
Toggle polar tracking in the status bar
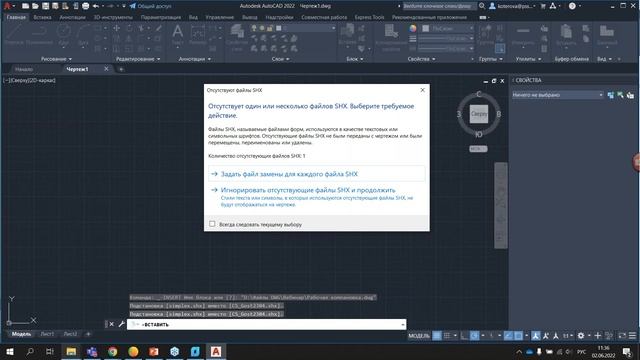coord(474,336)
